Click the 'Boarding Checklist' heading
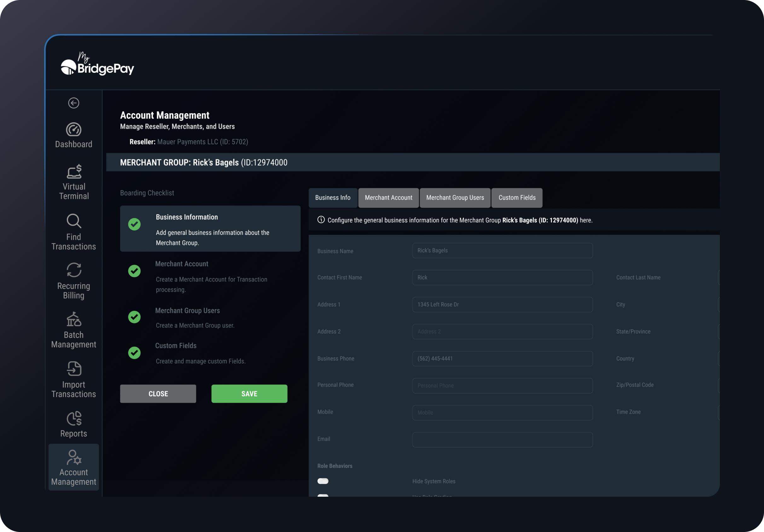 point(147,193)
